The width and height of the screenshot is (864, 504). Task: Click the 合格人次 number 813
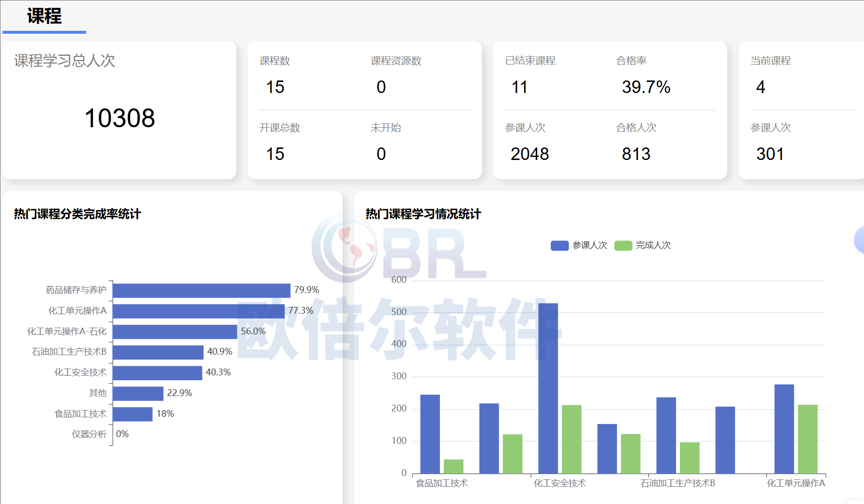tap(636, 154)
